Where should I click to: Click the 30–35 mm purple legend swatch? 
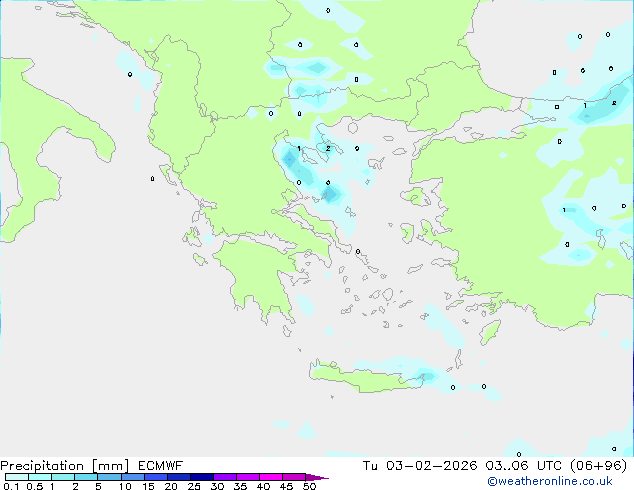pos(224,477)
